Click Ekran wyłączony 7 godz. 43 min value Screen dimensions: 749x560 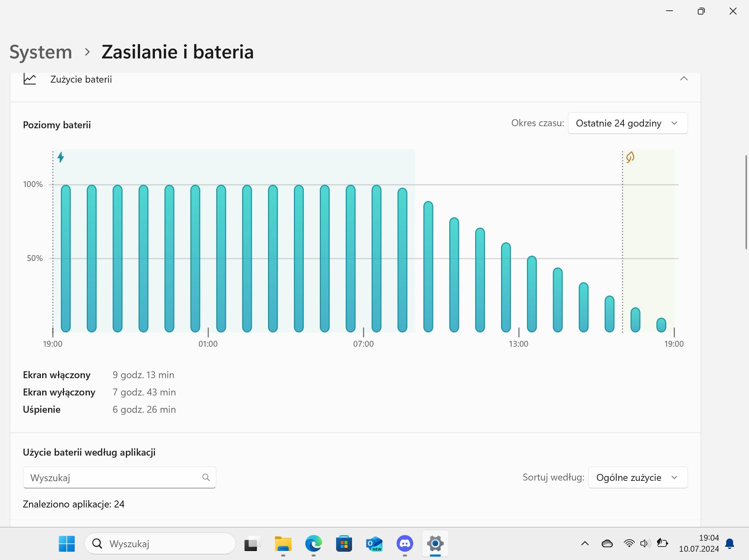click(144, 392)
